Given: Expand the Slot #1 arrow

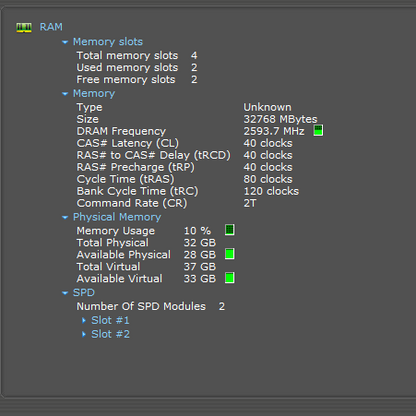Looking at the screenshot, I should (84, 320).
